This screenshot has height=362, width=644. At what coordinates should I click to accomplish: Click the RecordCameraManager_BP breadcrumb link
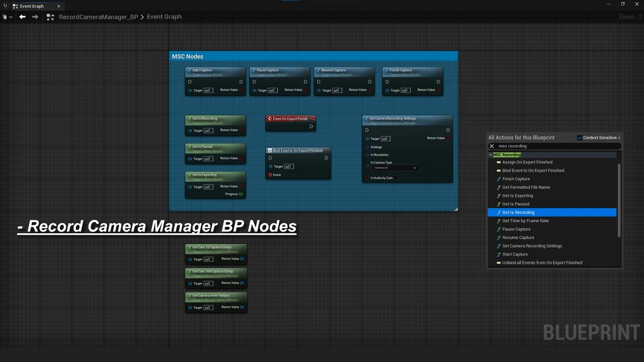point(98,17)
